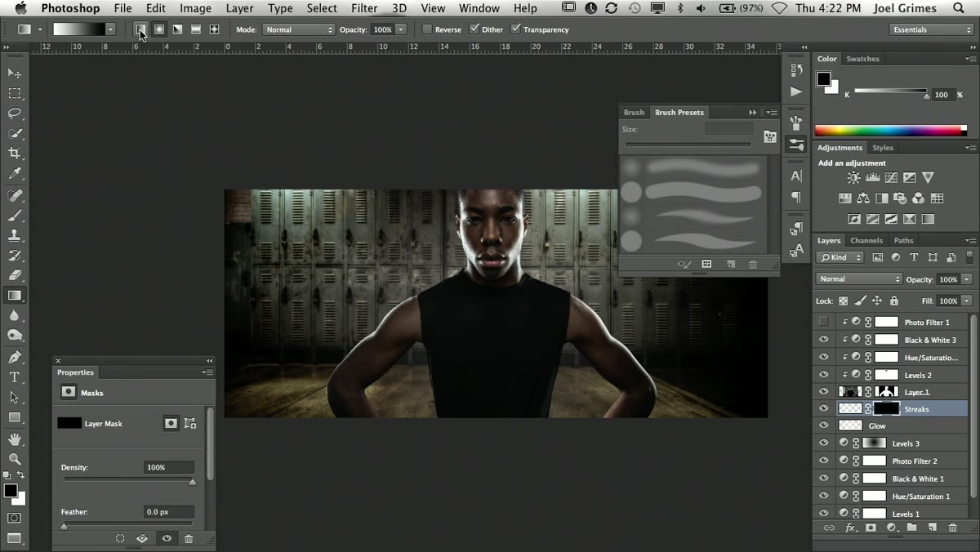
Task: Switch to the Swatches tab
Action: [x=862, y=59]
